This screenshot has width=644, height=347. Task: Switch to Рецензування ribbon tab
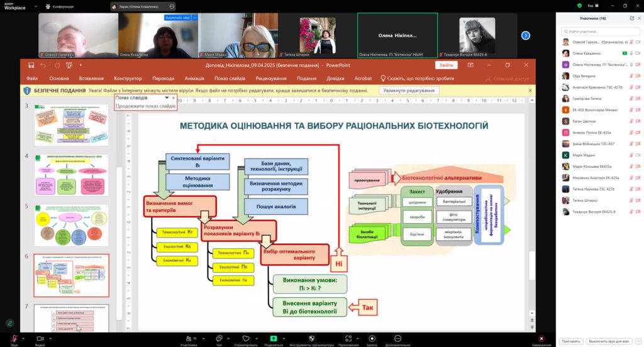[271, 79]
